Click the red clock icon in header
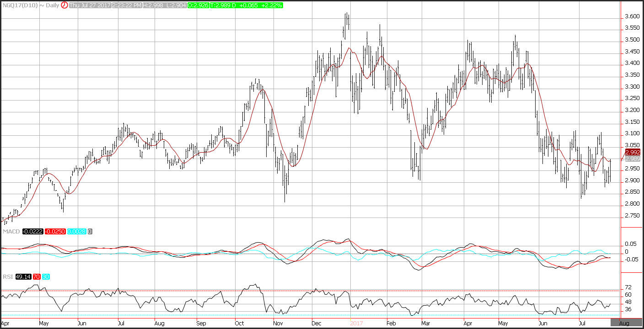This screenshot has width=644, height=329. (x=64, y=5)
